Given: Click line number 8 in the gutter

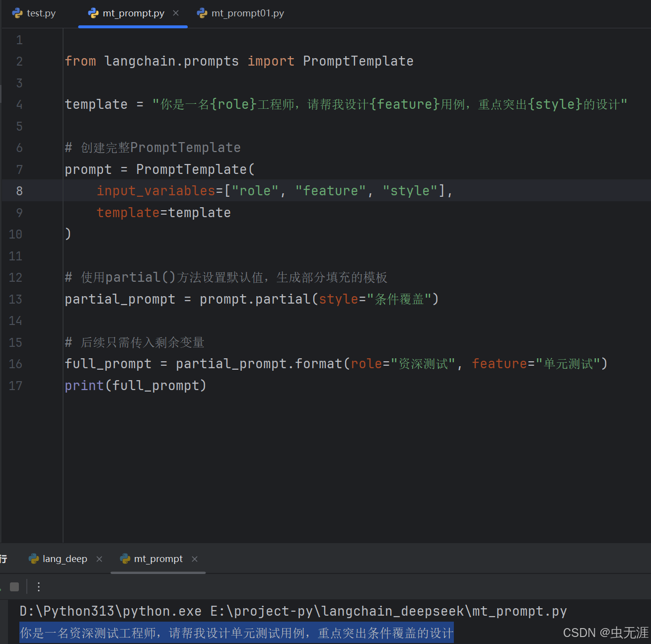Looking at the screenshot, I should pos(19,191).
